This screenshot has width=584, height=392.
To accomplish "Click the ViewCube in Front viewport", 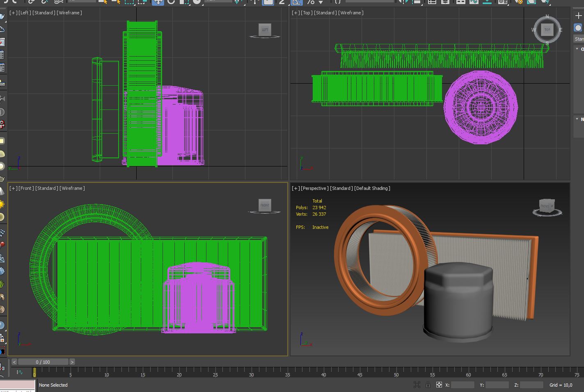I will pyautogui.click(x=265, y=205).
